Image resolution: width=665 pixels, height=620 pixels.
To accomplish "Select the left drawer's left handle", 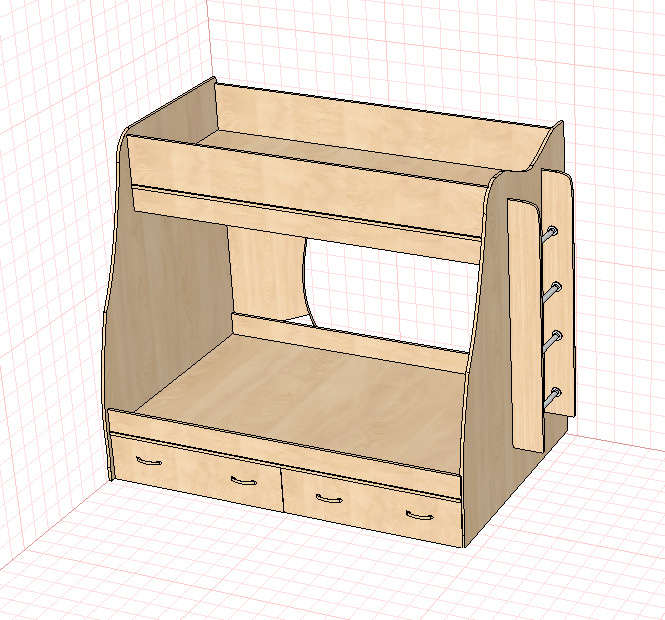I will coord(148,461).
